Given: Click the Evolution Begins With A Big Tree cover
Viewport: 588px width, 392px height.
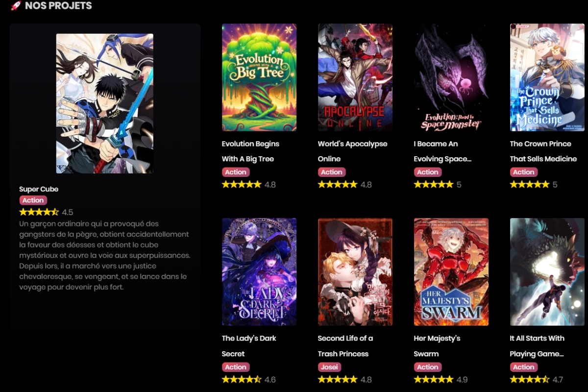Looking at the screenshot, I should click(x=259, y=77).
